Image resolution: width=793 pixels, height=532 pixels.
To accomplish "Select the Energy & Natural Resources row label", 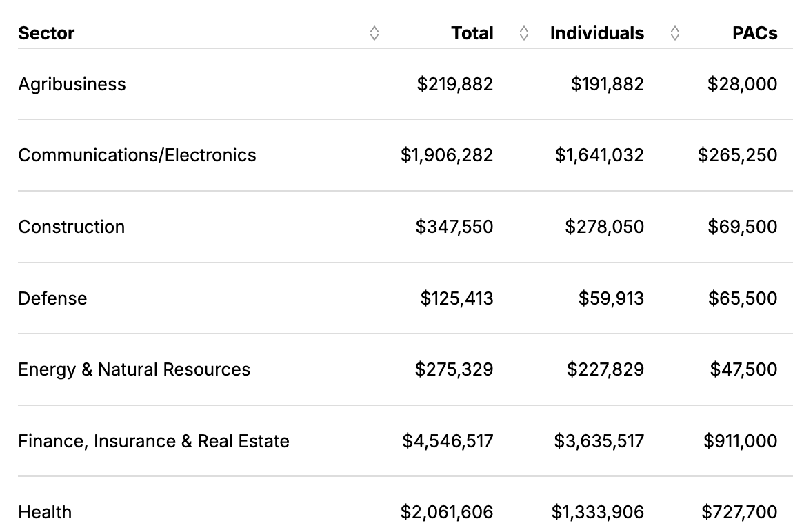I will [x=134, y=369].
